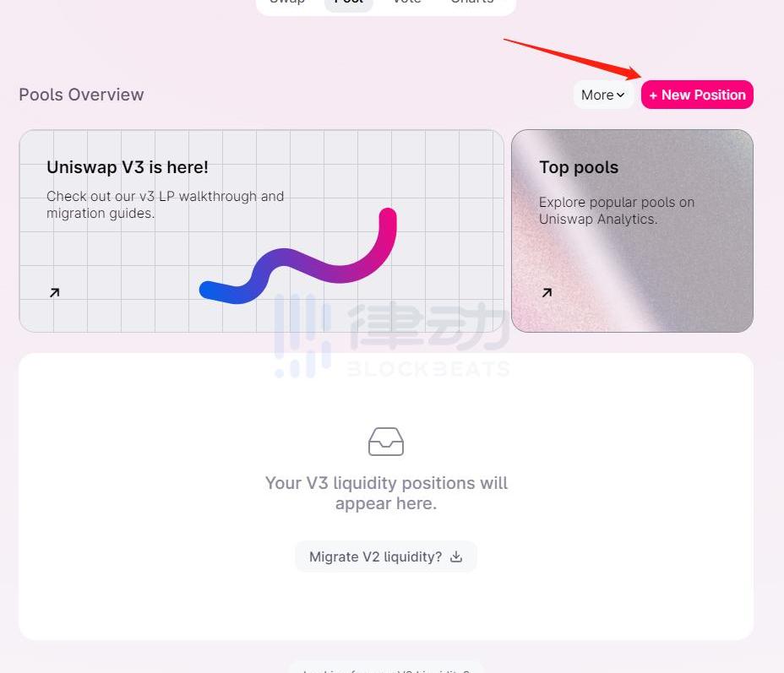Open the Charts tab
Image resolution: width=784 pixels, height=673 pixels.
pos(472,2)
